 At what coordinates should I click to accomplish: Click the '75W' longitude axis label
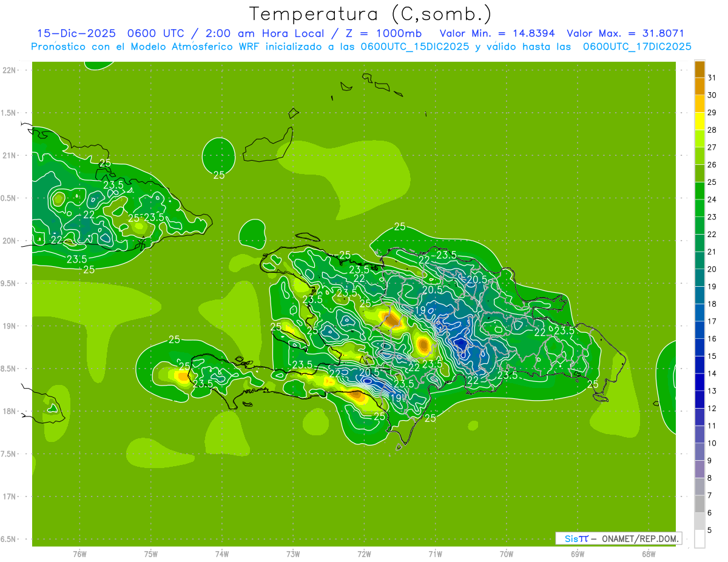pyautogui.click(x=151, y=554)
